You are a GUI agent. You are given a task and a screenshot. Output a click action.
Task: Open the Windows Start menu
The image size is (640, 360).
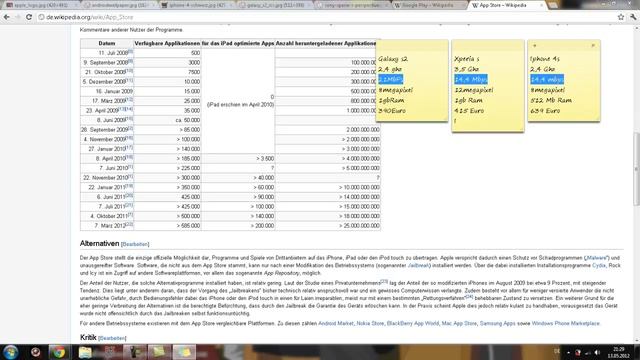click(x=11, y=352)
